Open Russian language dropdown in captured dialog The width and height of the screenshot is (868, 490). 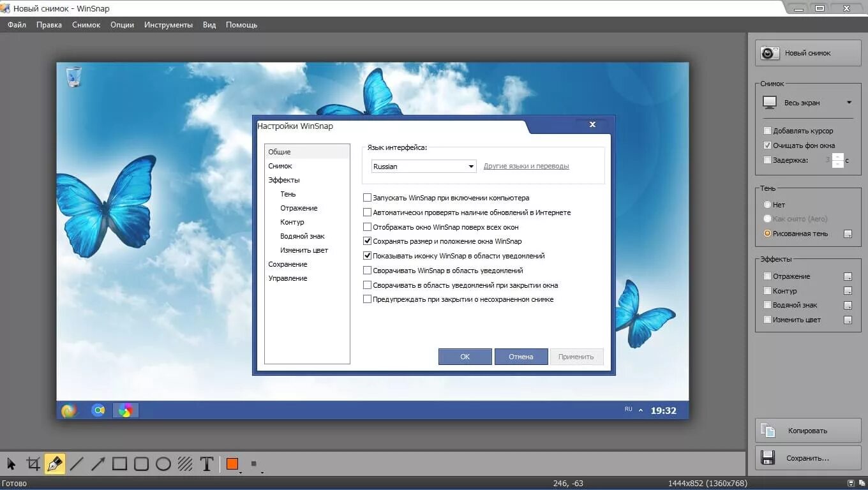[424, 167]
